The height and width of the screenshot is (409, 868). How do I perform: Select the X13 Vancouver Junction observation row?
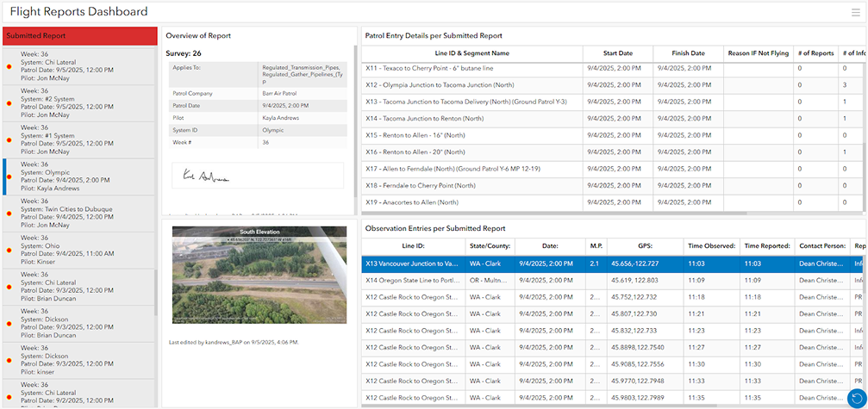pos(611,263)
